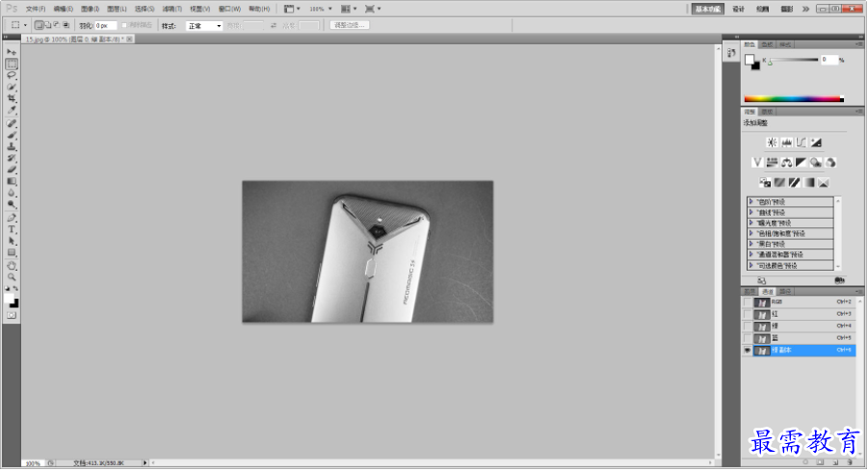Select the Brush tool

(11, 135)
